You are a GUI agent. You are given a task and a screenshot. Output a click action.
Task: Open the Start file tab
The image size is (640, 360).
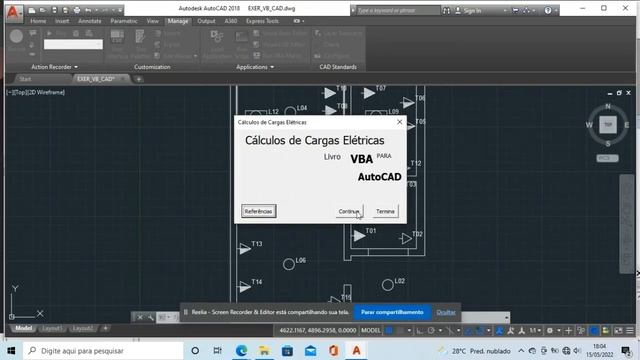25,79
